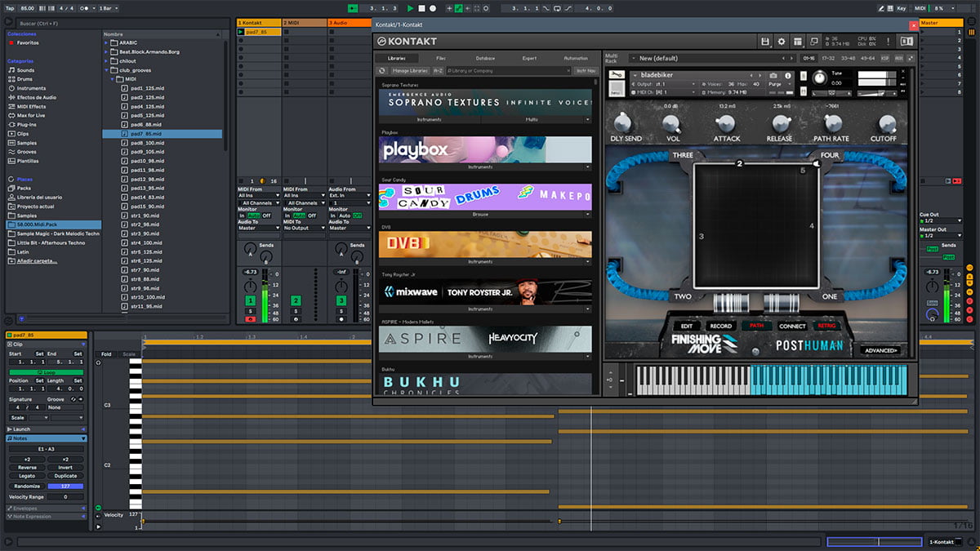Toggle the clip Loop button
Image resolution: width=980 pixels, height=551 pixels.
pyautogui.click(x=45, y=372)
